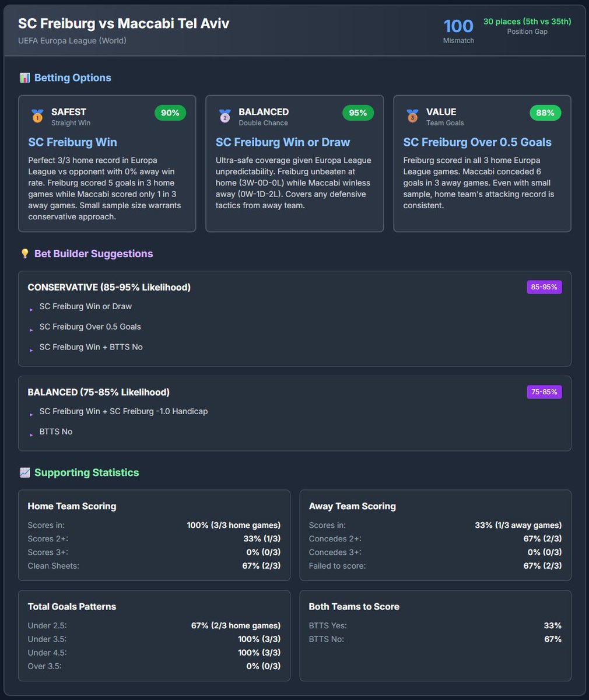Click conservative item SC Freiburg Over 0.5 Goals
Viewport: 589px width, 700px height.
[x=90, y=327]
